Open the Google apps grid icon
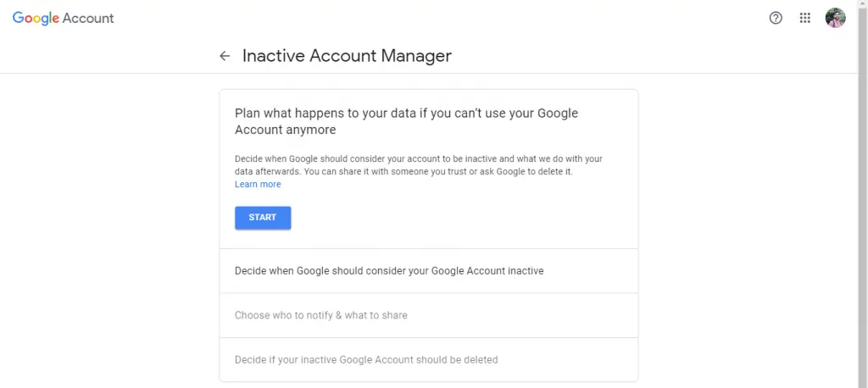This screenshot has height=388, width=868. pos(805,19)
